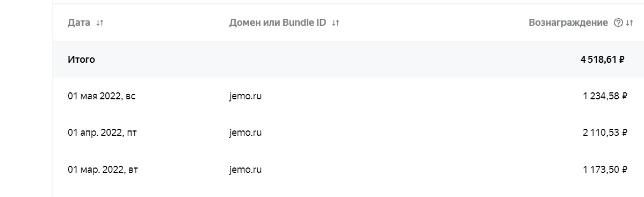Click the reward value 2 110,53 ₽
Screen dimensions: 644x197
605,133
